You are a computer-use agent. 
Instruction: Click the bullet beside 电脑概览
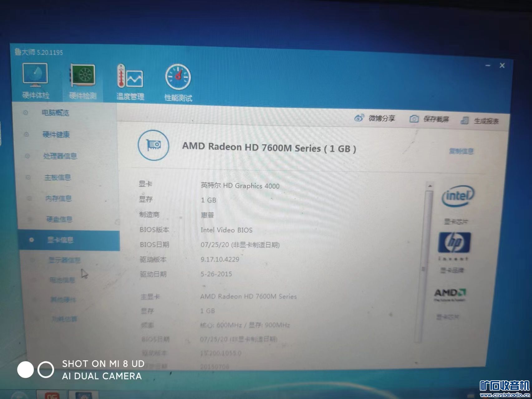26,113
